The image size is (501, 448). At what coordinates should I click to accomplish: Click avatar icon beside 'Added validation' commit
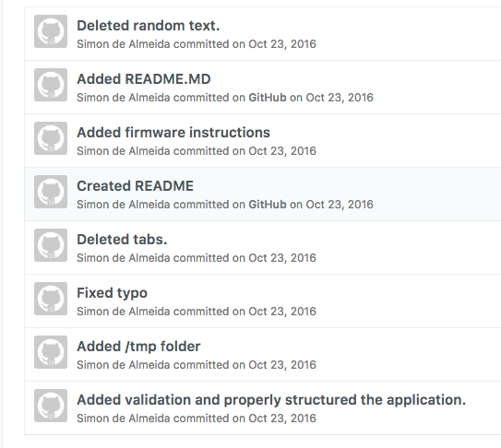(51, 406)
